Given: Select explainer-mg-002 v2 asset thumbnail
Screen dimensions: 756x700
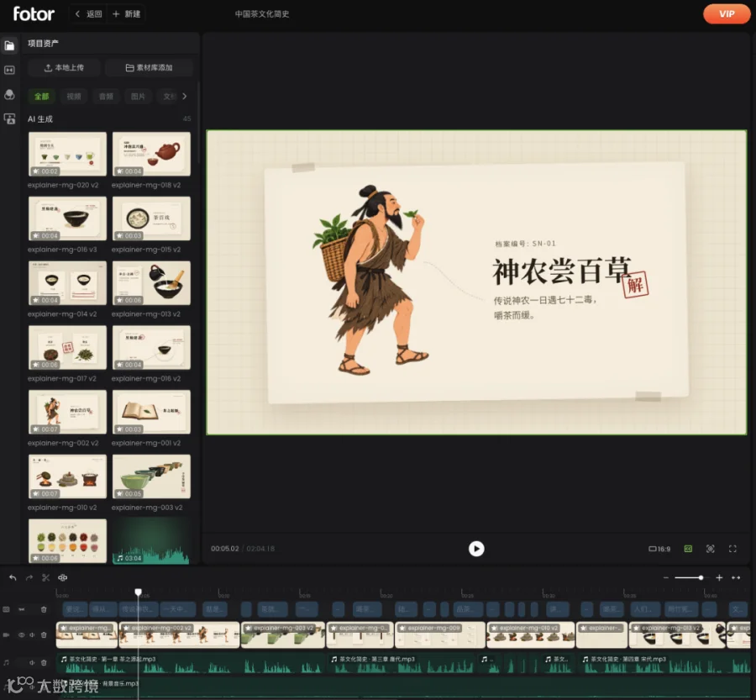Looking at the screenshot, I should (67, 412).
